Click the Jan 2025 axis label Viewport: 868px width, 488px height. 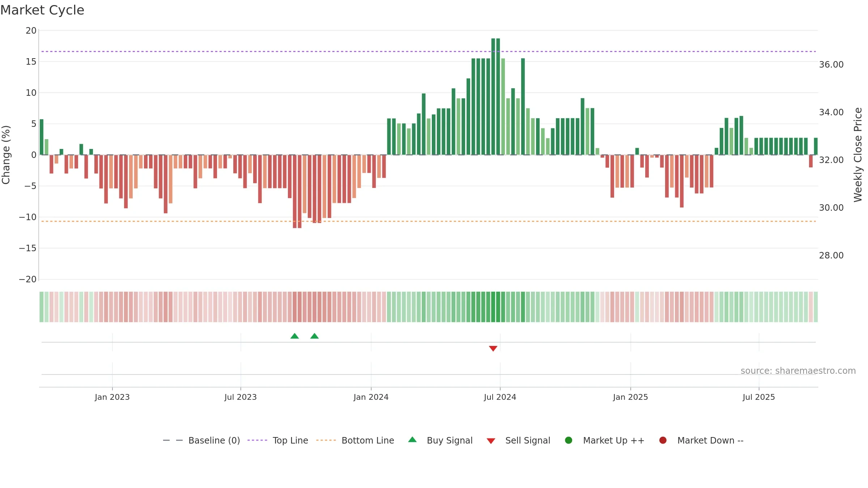[631, 397]
